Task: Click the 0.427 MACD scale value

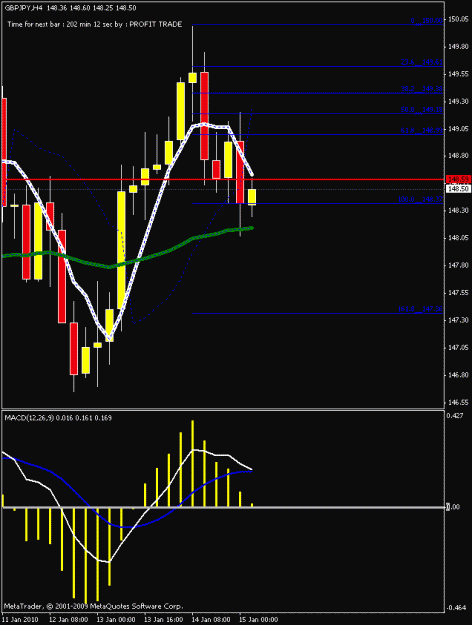Action: tap(455, 415)
